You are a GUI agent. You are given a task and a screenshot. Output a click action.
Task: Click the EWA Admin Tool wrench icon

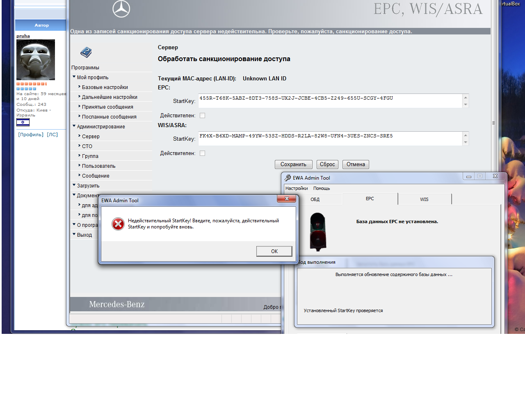click(288, 178)
